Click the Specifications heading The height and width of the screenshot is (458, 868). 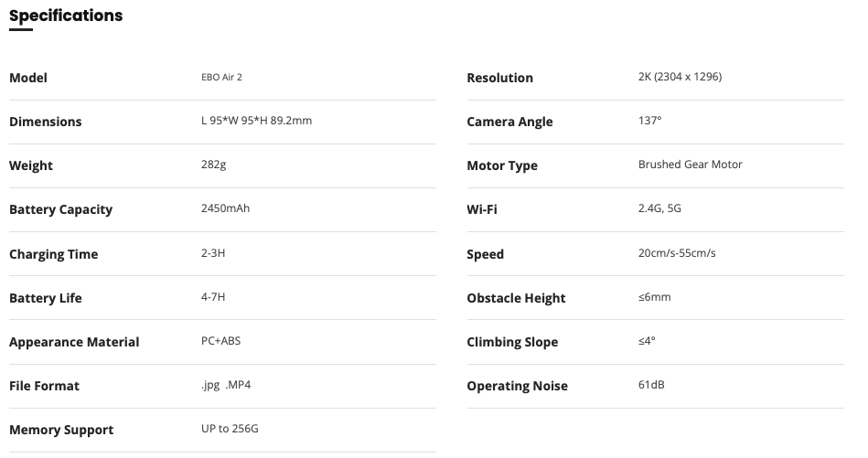tap(66, 16)
